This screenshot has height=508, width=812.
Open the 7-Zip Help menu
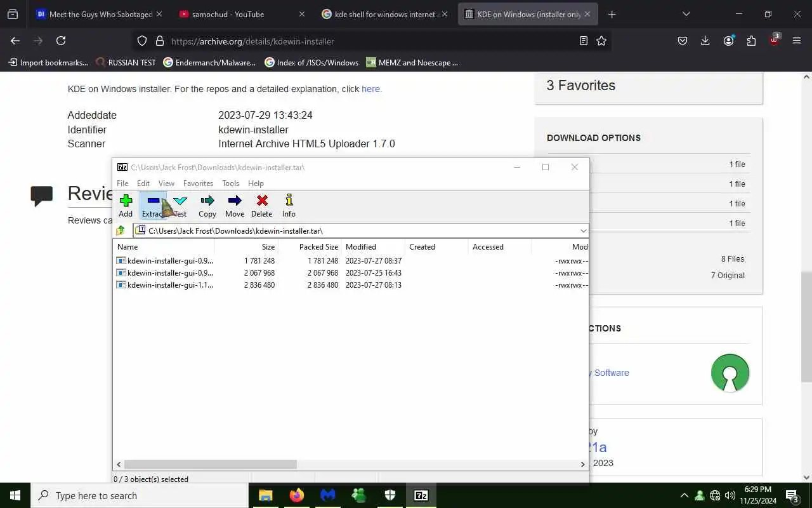pyautogui.click(x=256, y=184)
